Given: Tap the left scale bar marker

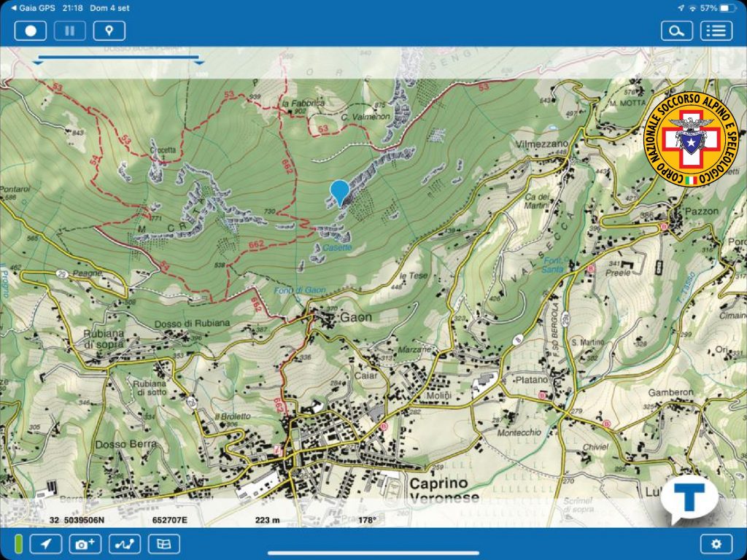Looking at the screenshot, I should pyautogui.click(x=38, y=63).
